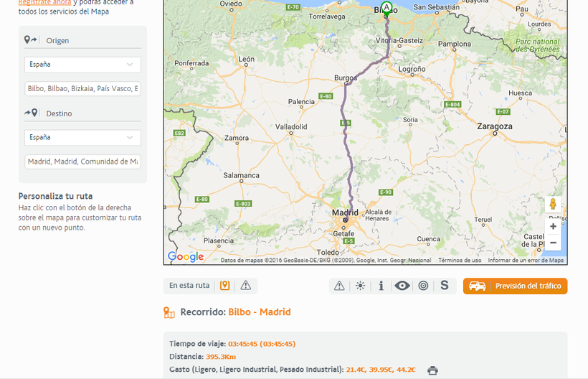588x379 pixels.
Task: Toggle the eye visibility icon in toolbar
Action: tap(402, 286)
